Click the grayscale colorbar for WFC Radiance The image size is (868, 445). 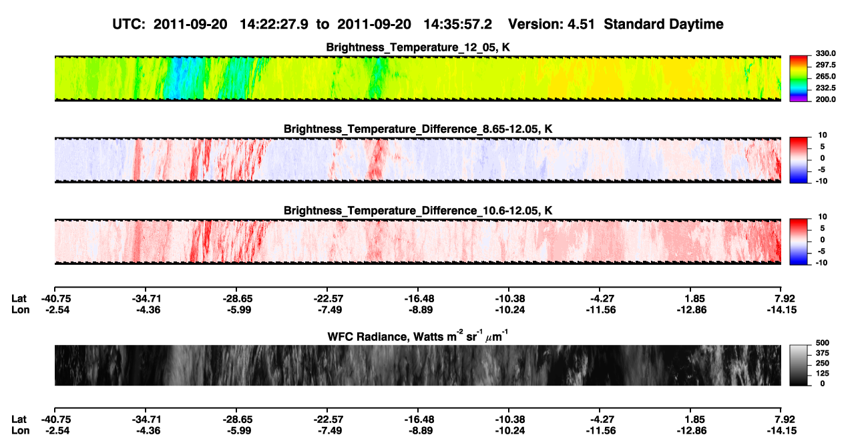click(x=799, y=365)
